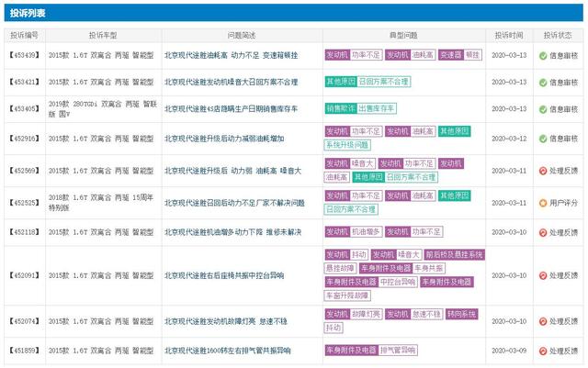
Task: Click green check icon for complaint 453439
Action: click(x=543, y=56)
